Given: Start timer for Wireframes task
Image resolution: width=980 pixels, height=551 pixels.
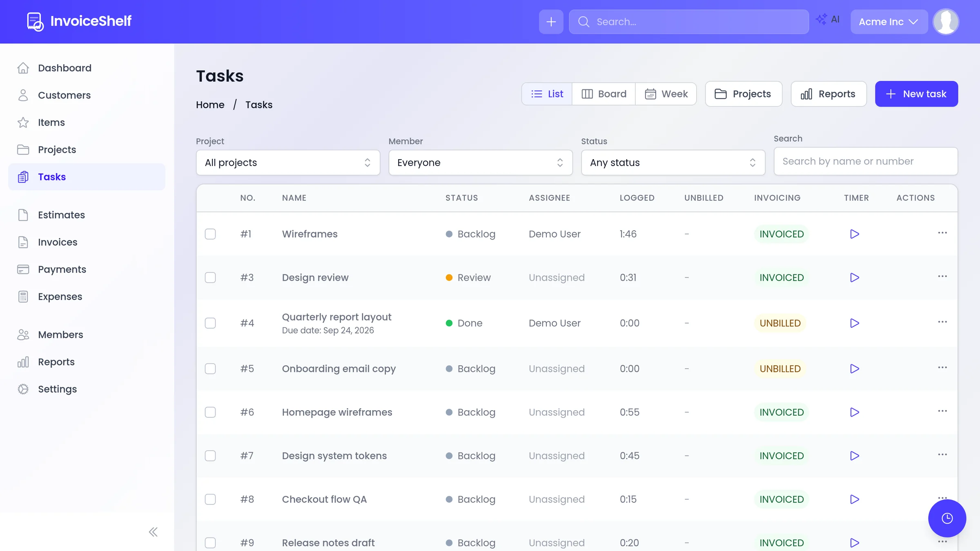Looking at the screenshot, I should coord(854,234).
